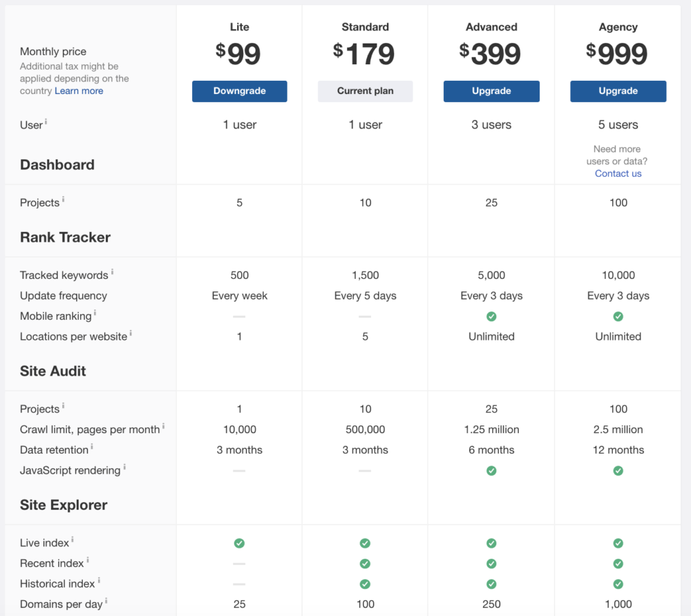Click the Historical index tooltip icon
The height and width of the screenshot is (616, 691).
(97, 579)
